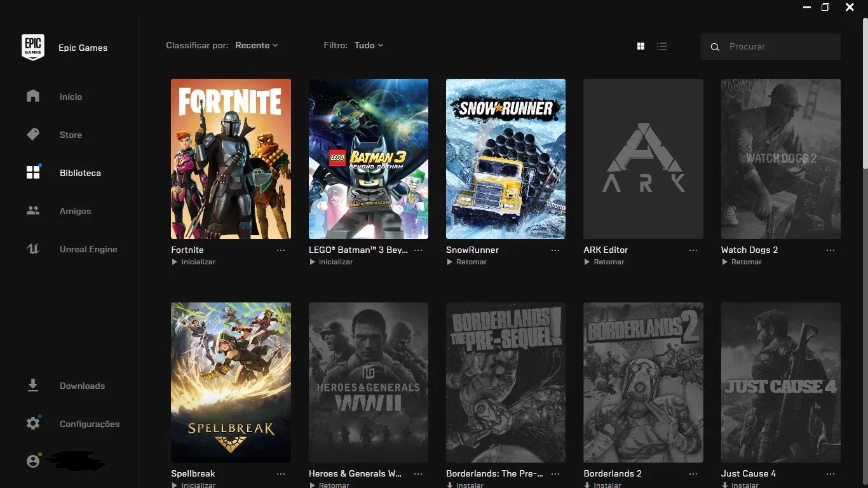This screenshot has width=868, height=488.
Task: Click the Início home icon
Action: tap(33, 96)
